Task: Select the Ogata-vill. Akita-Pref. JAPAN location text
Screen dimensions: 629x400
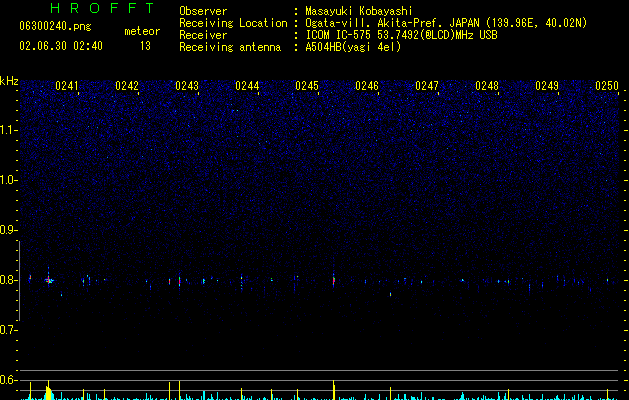Action: tap(446, 23)
